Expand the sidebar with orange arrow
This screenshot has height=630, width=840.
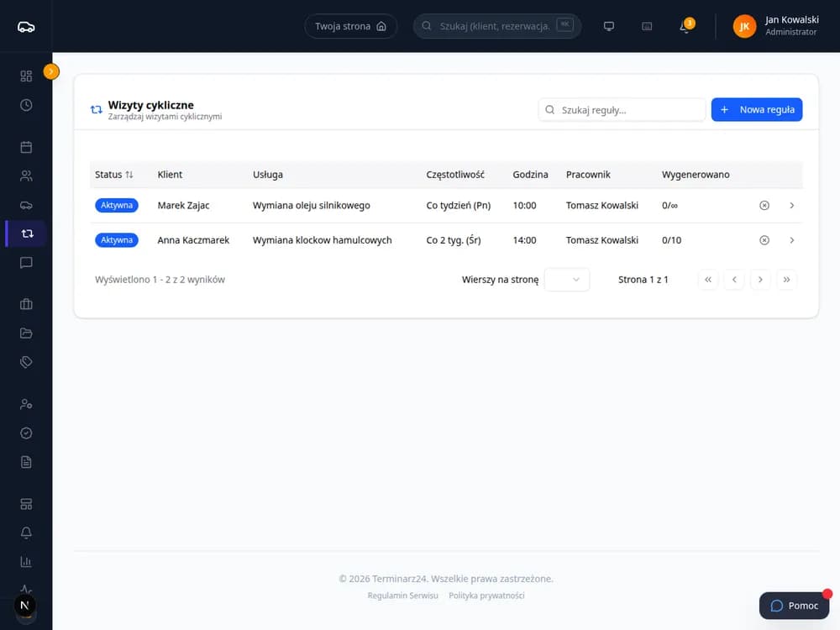pyautogui.click(x=51, y=71)
